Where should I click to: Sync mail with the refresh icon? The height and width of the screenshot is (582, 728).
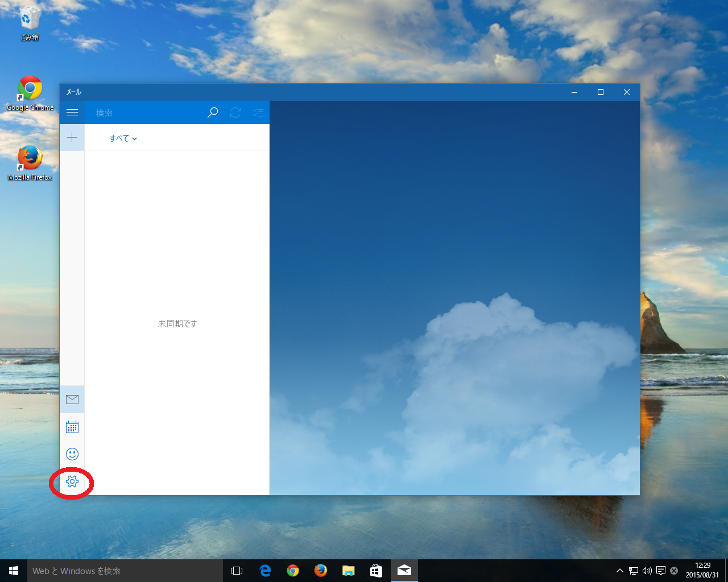point(235,113)
